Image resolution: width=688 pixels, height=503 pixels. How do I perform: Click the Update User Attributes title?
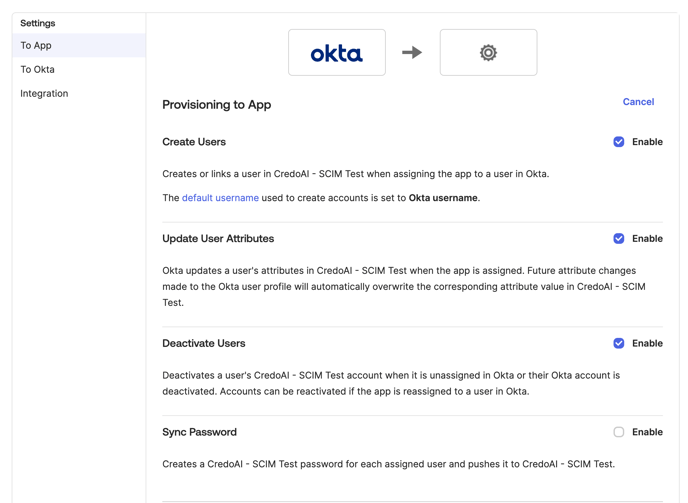click(x=218, y=238)
